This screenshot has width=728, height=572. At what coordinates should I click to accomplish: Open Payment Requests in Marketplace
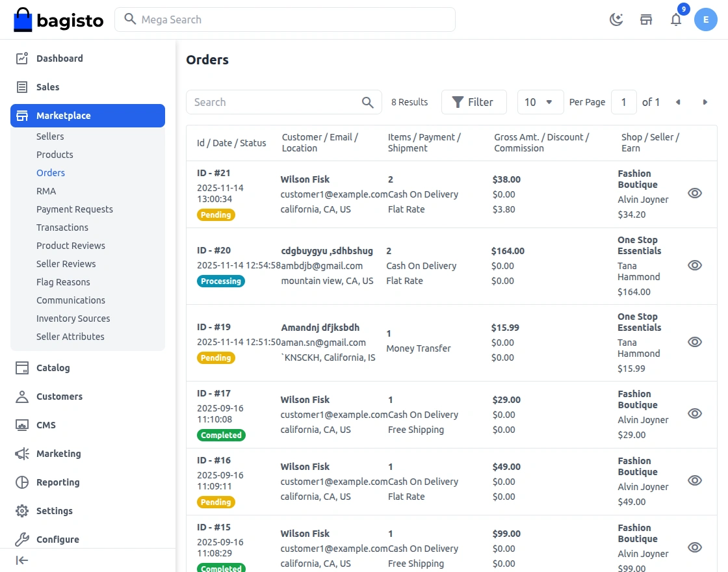[x=75, y=209]
